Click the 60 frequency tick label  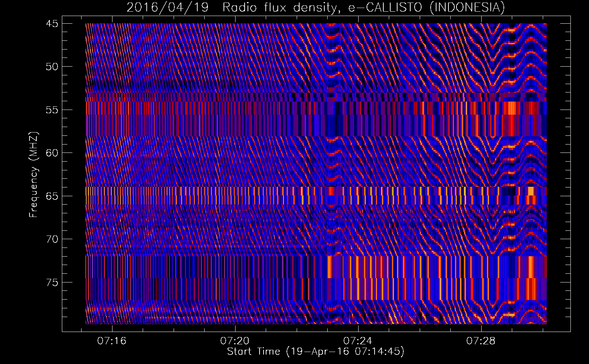click(x=52, y=153)
